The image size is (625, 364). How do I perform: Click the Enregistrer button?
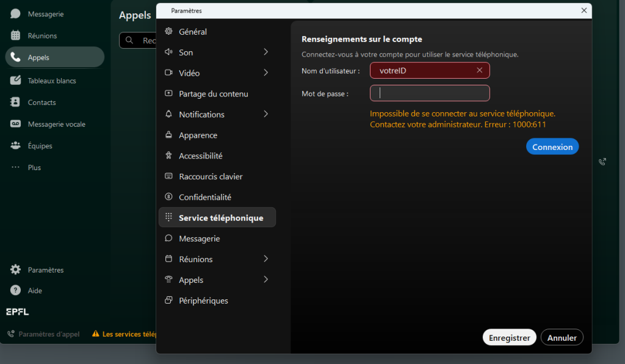[x=510, y=337]
